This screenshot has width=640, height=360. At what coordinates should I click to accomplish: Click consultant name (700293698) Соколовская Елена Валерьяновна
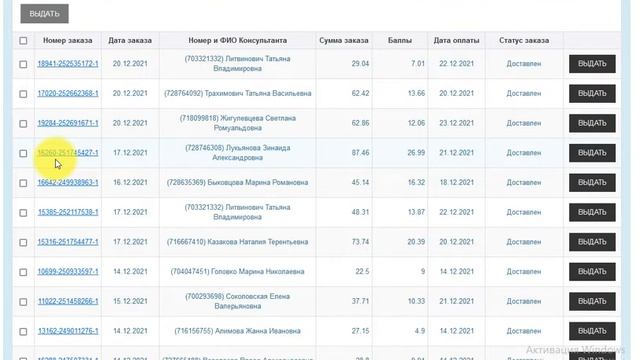tap(238, 301)
